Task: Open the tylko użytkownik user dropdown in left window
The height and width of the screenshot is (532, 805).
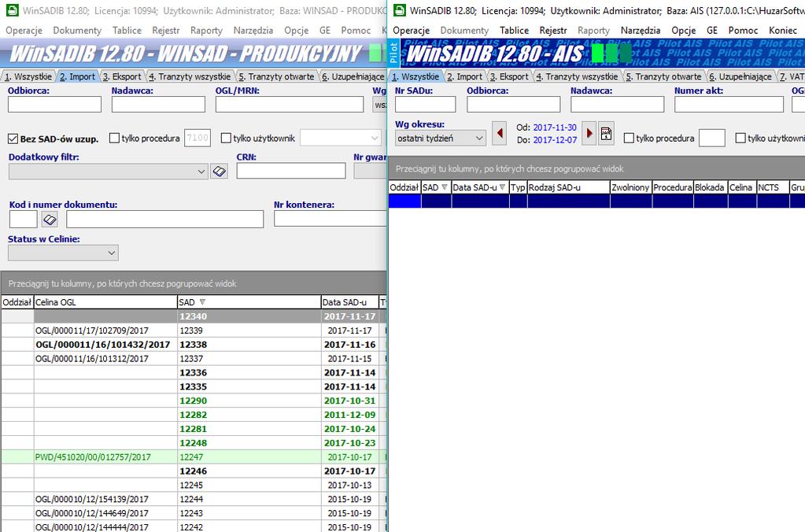Action: point(375,139)
